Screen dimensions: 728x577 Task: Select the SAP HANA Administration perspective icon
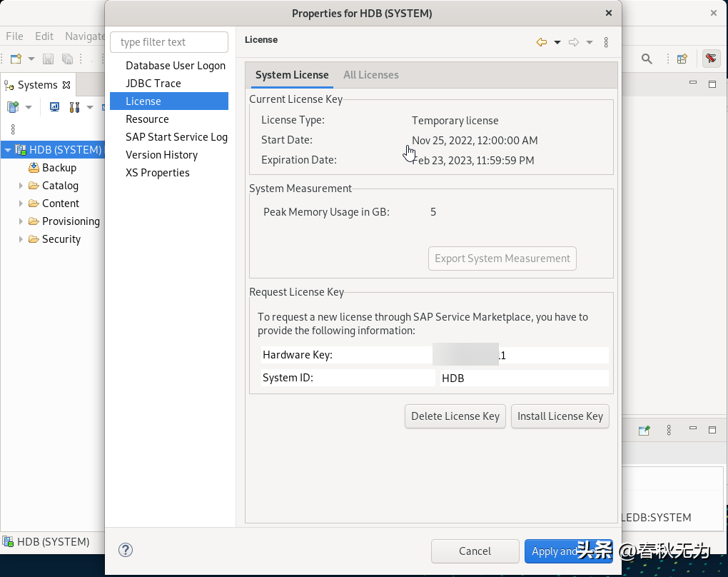(710, 59)
